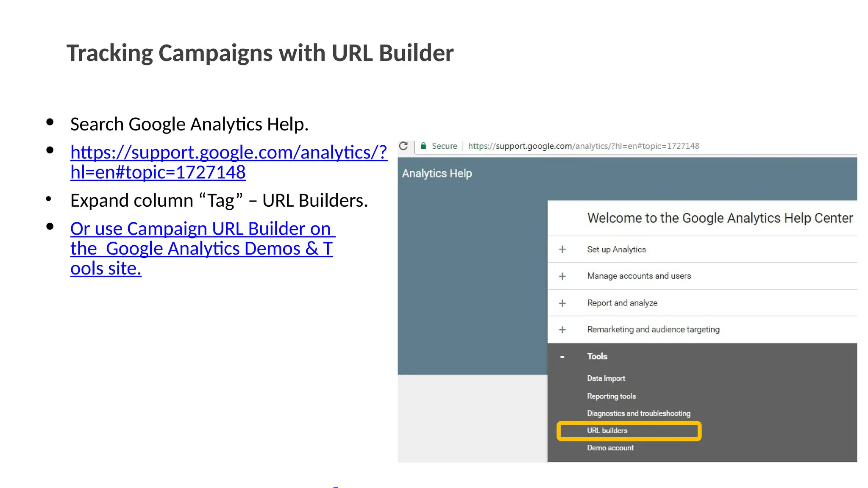The height and width of the screenshot is (488, 868).
Task: Expand Remarketing and audience targeting section
Action: [x=562, y=330]
